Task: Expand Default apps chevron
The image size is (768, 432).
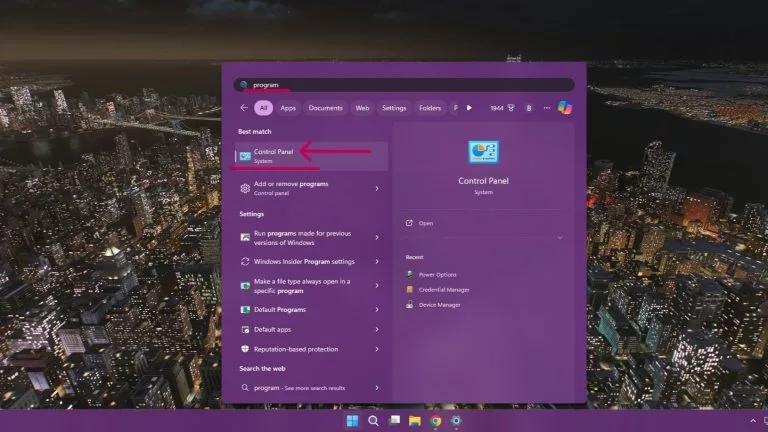Action: (377, 330)
